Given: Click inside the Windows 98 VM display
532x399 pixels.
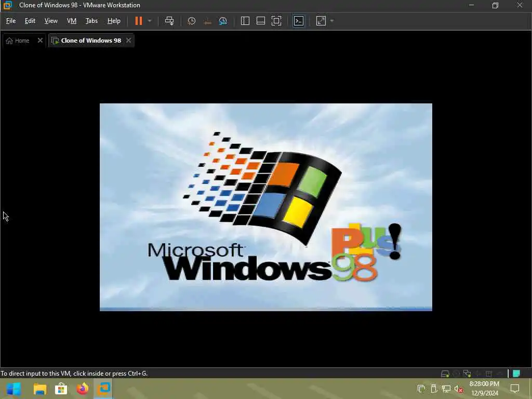Looking at the screenshot, I should [x=265, y=207].
